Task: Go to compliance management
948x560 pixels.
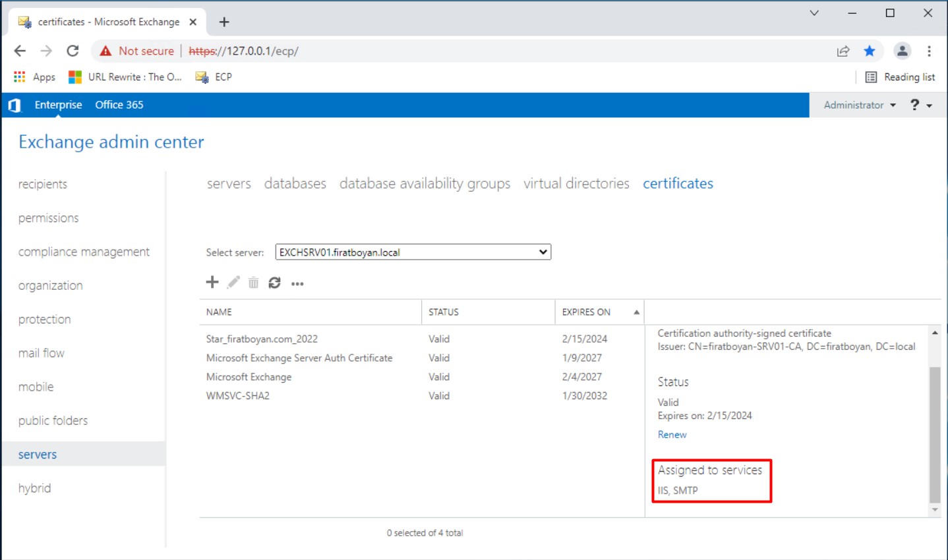Action: [x=84, y=252]
